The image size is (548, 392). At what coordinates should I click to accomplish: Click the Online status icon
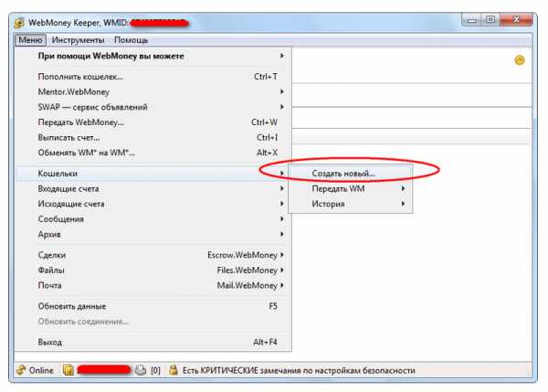coord(21,370)
